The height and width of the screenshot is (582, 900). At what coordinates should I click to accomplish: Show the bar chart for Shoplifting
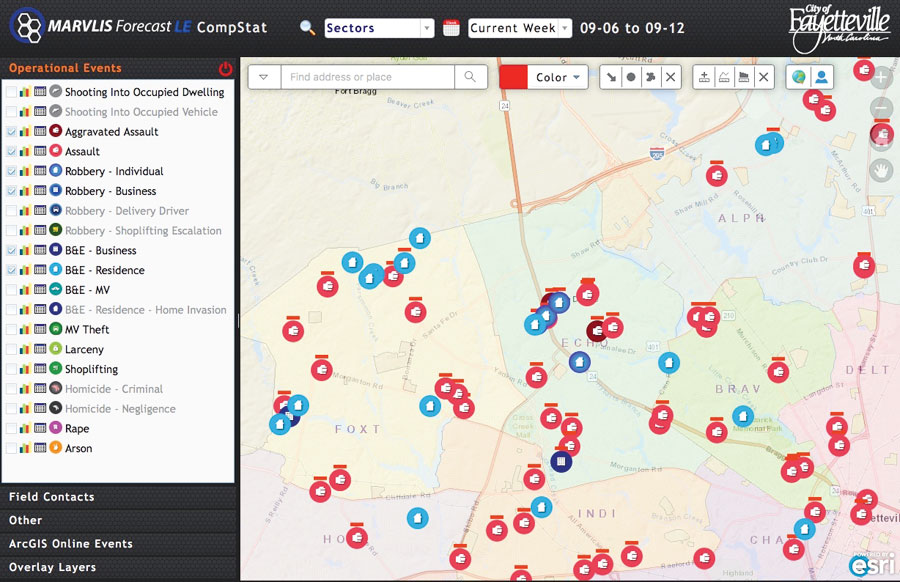(x=25, y=369)
